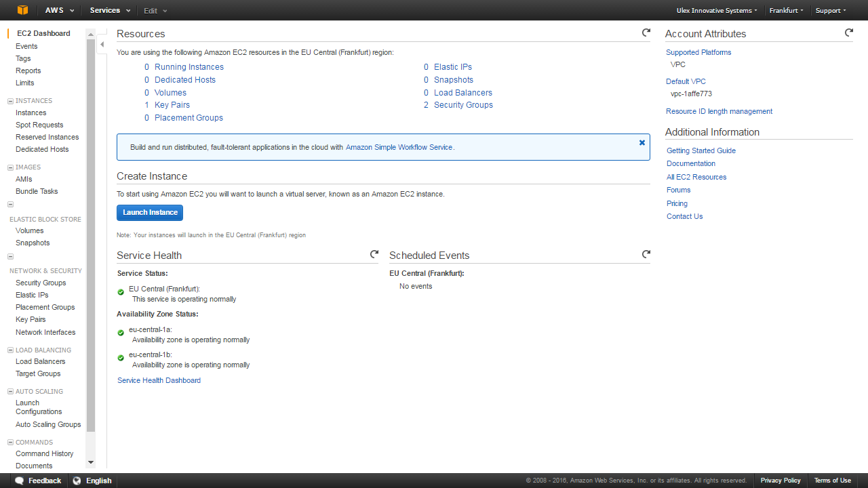Image resolution: width=868 pixels, height=488 pixels.
Task: Open the Frankfurt region selector
Action: tap(787, 10)
